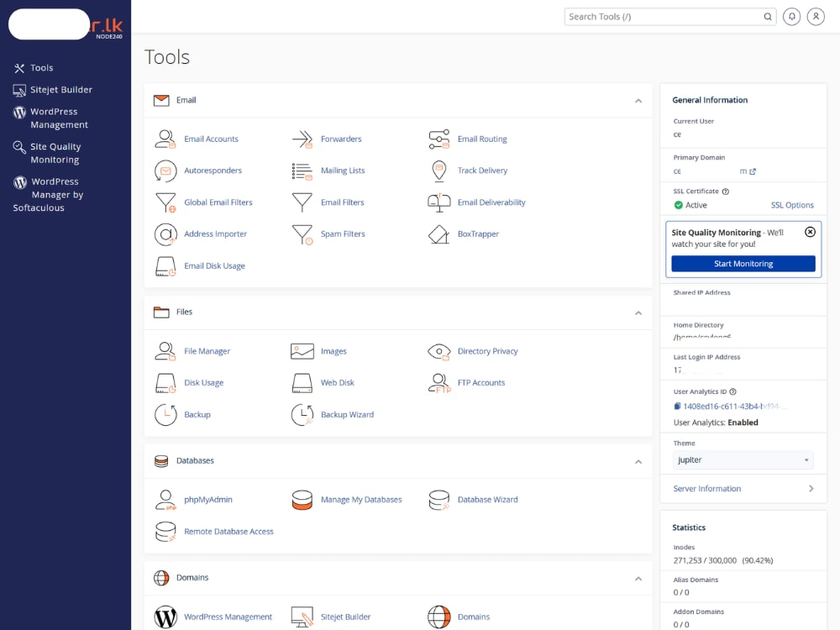Image resolution: width=840 pixels, height=630 pixels.
Task: Open the Disk Usage icon under Files
Action: coord(165,383)
